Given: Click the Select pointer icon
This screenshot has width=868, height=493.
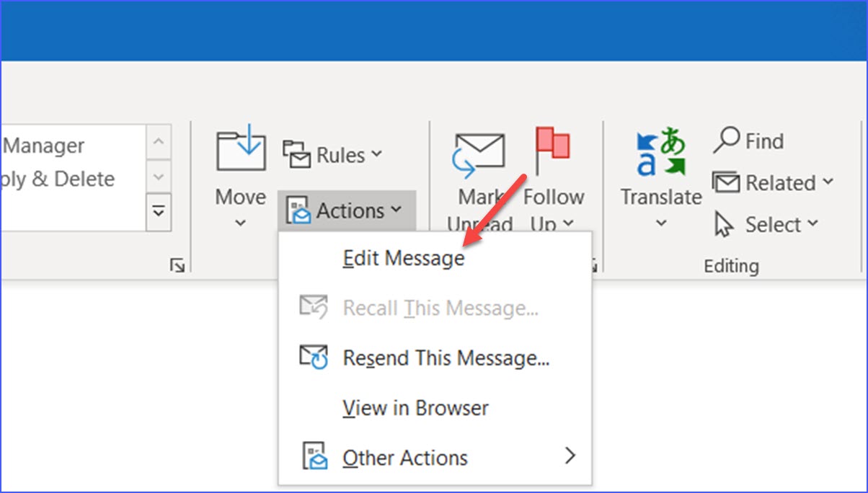Looking at the screenshot, I should (x=723, y=224).
